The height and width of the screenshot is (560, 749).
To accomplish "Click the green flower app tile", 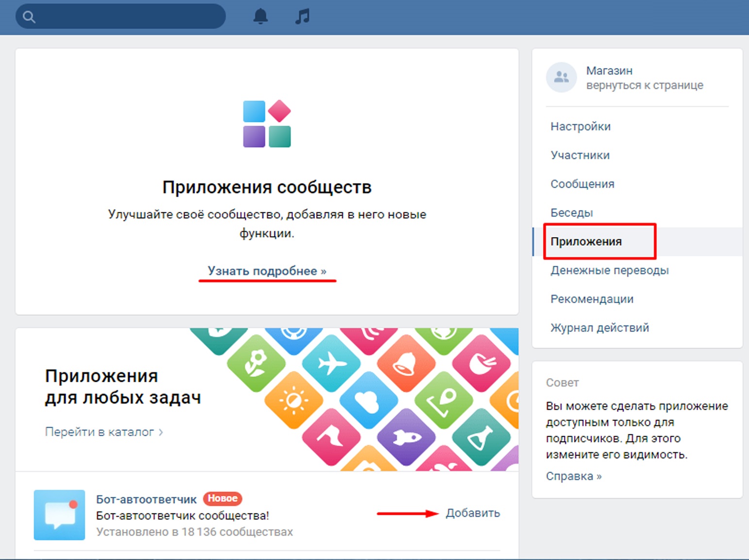I will click(256, 363).
